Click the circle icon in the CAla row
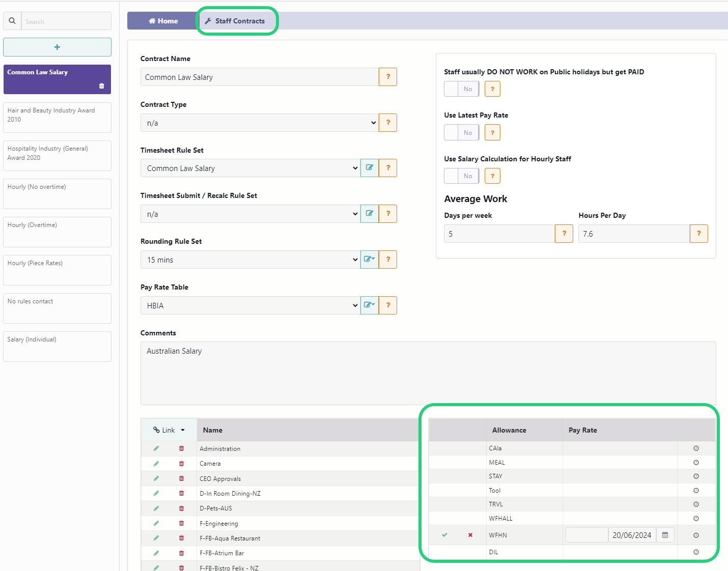The width and height of the screenshot is (728, 571). pos(696,448)
